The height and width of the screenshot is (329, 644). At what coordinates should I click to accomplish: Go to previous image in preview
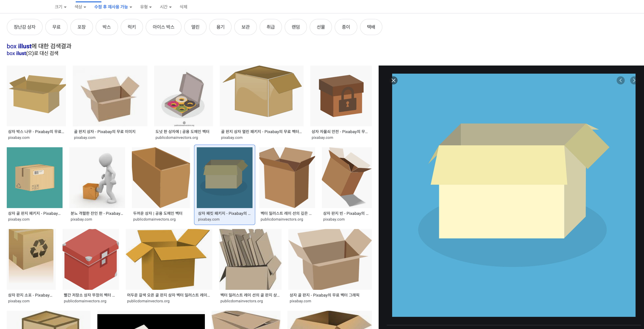pyautogui.click(x=621, y=80)
